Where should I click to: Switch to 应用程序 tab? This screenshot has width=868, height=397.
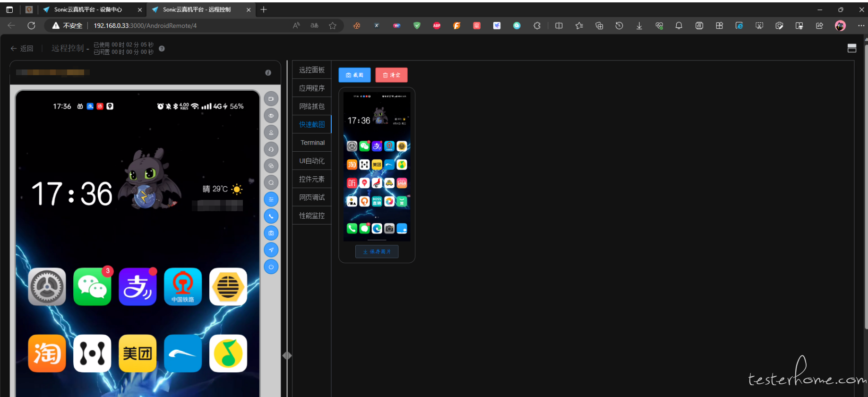click(x=312, y=88)
